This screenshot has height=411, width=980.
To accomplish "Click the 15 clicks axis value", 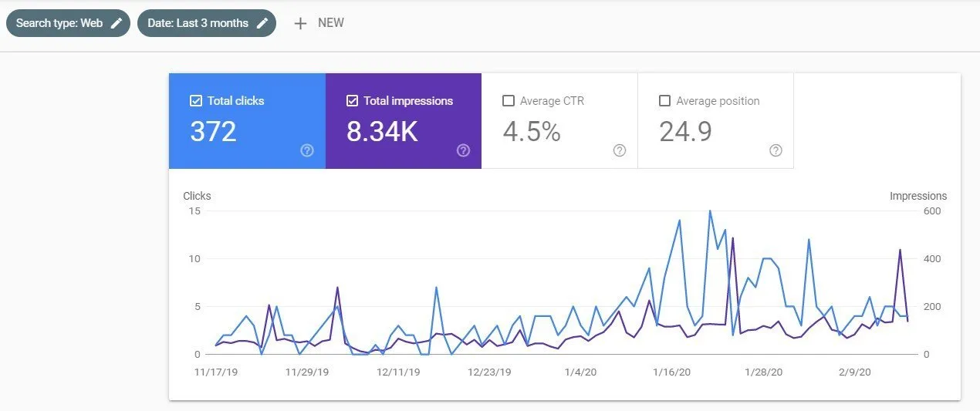I will [194, 211].
